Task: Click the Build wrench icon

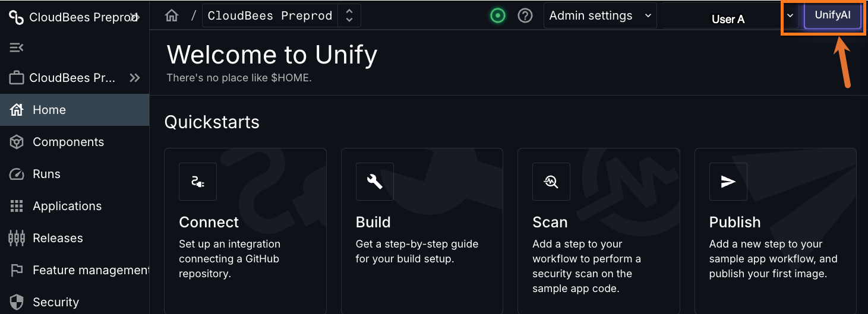Action: coord(375,182)
